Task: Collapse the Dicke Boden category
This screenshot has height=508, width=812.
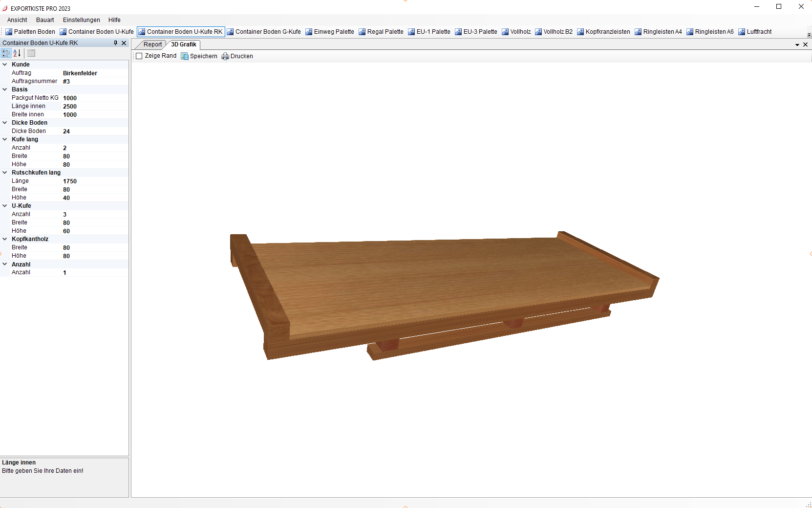Action: point(5,123)
